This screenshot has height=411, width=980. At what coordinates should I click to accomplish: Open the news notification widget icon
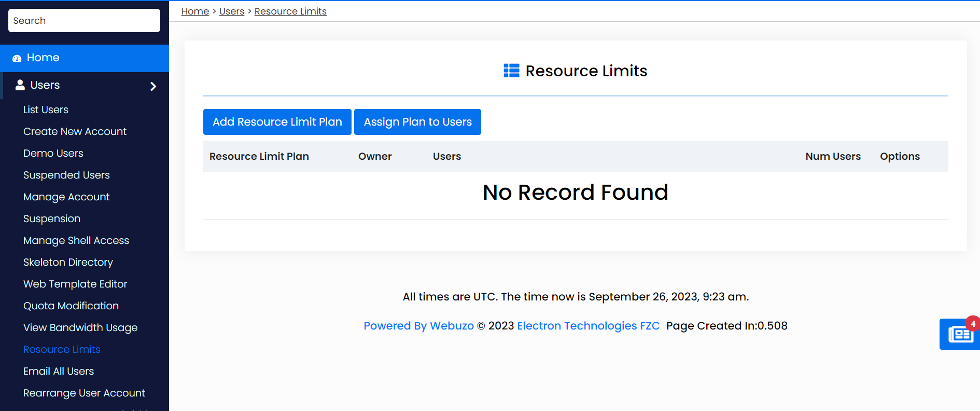tap(960, 335)
